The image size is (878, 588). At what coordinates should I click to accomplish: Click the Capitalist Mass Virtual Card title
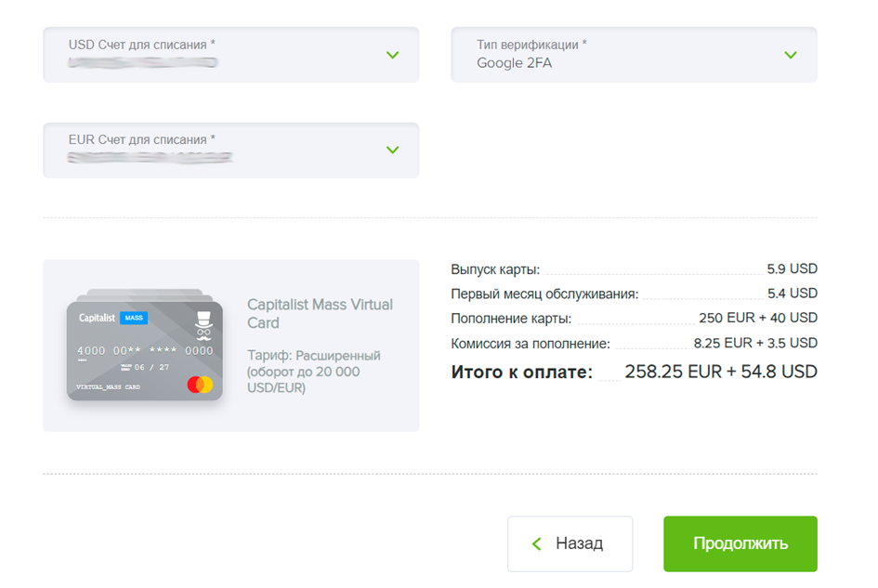[320, 314]
